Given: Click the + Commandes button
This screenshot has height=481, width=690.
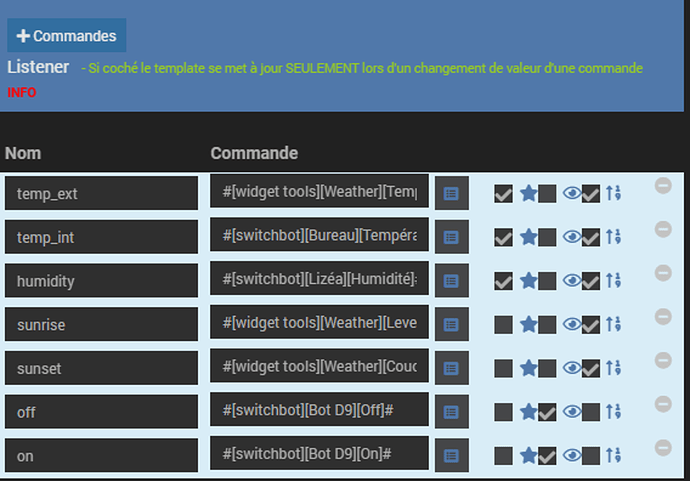Looking at the screenshot, I should 66,35.
